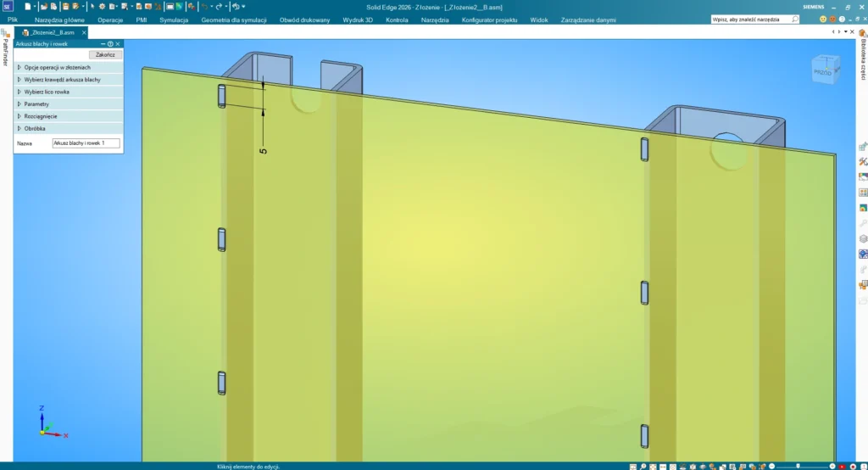Click the zoom slider handle in status bar
This screenshot has width=868, height=470.
click(x=798, y=466)
